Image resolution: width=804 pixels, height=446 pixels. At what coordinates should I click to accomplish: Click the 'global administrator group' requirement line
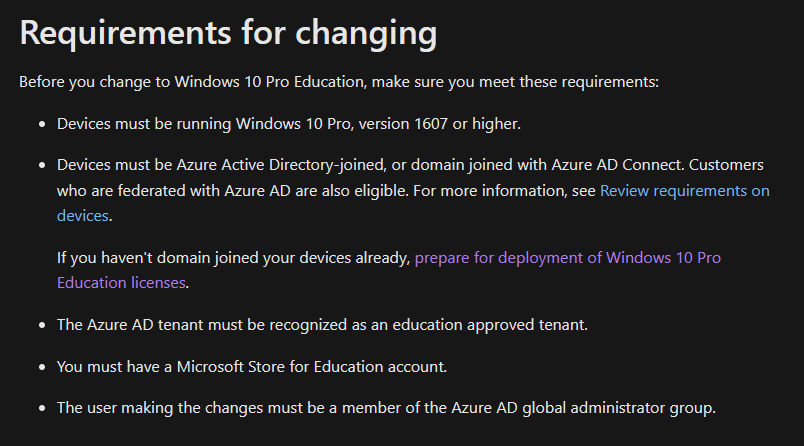pos(386,407)
